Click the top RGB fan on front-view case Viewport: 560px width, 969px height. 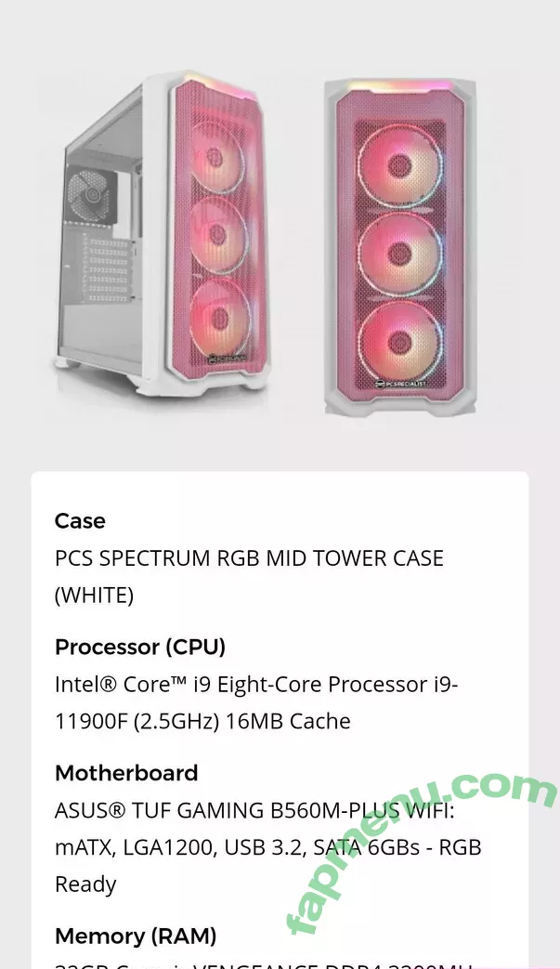point(400,165)
